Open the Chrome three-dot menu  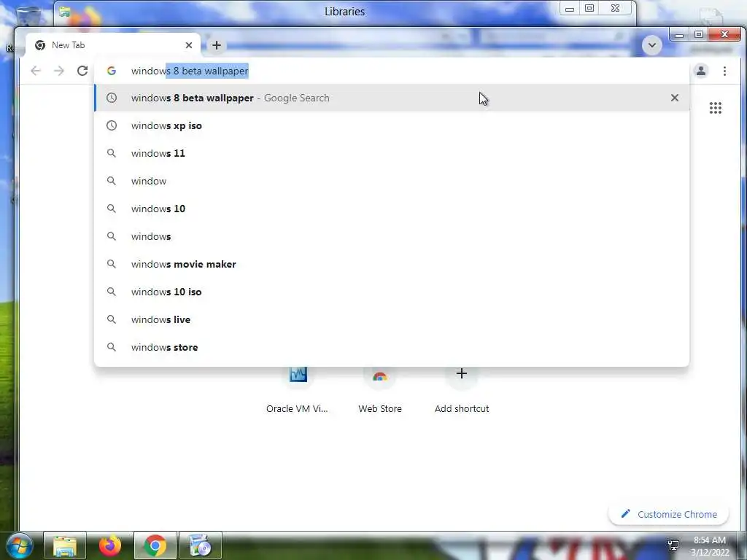point(724,71)
